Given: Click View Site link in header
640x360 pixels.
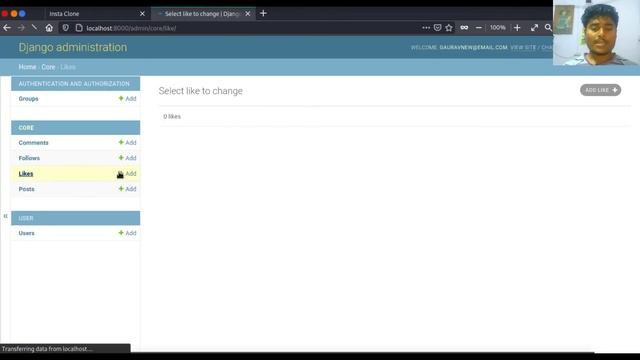Looking at the screenshot, I should coord(523,47).
